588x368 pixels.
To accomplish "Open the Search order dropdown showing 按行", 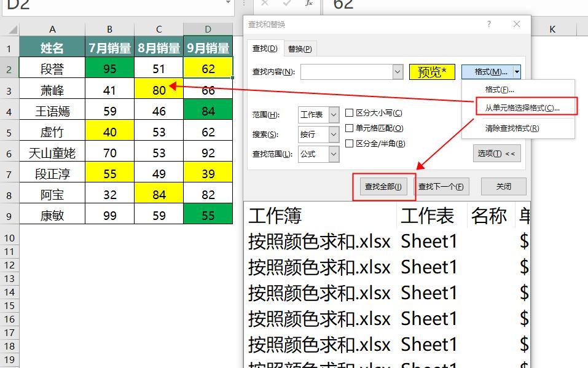I will point(334,135).
